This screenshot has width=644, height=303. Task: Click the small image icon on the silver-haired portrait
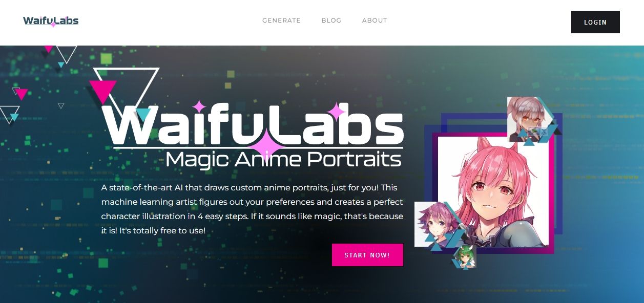tap(534, 132)
